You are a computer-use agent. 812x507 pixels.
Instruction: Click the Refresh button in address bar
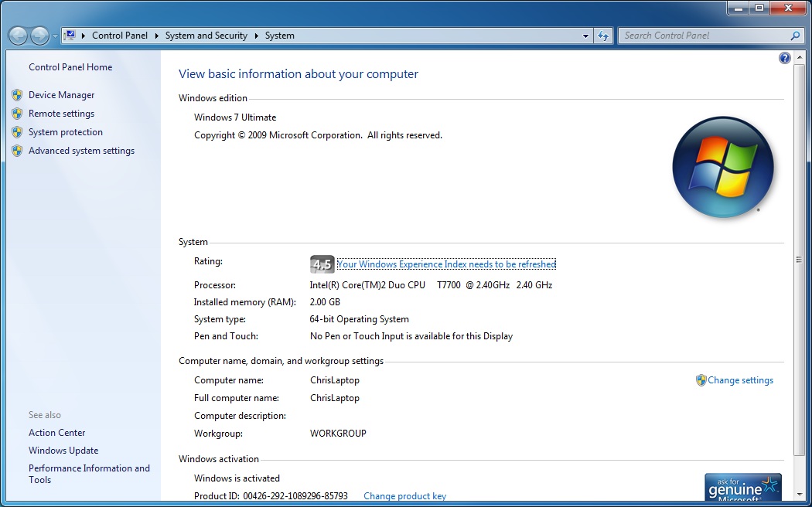point(602,36)
